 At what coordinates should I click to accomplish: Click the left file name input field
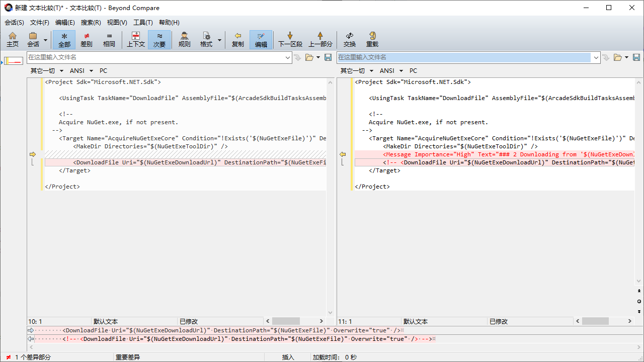pos(155,57)
